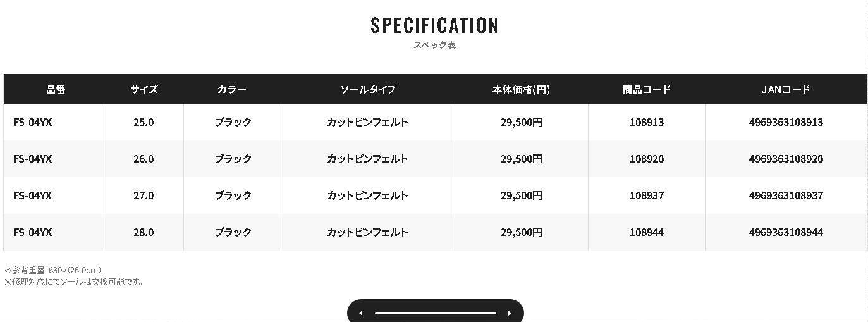Click the JANコード column header

pyautogui.click(x=786, y=89)
